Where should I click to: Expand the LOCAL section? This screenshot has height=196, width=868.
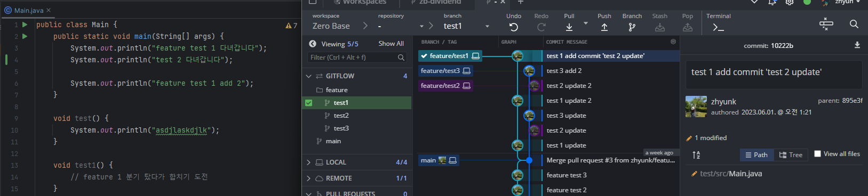coord(308,162)
